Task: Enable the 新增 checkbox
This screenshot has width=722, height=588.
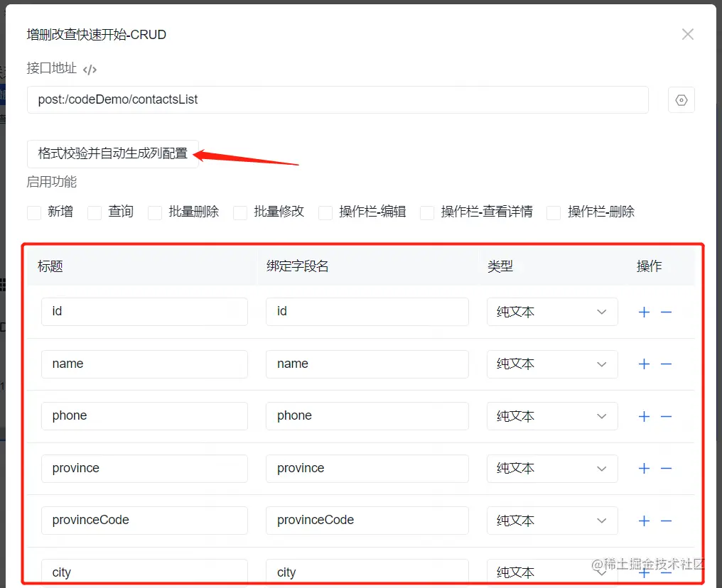Action: coord(33,212)
